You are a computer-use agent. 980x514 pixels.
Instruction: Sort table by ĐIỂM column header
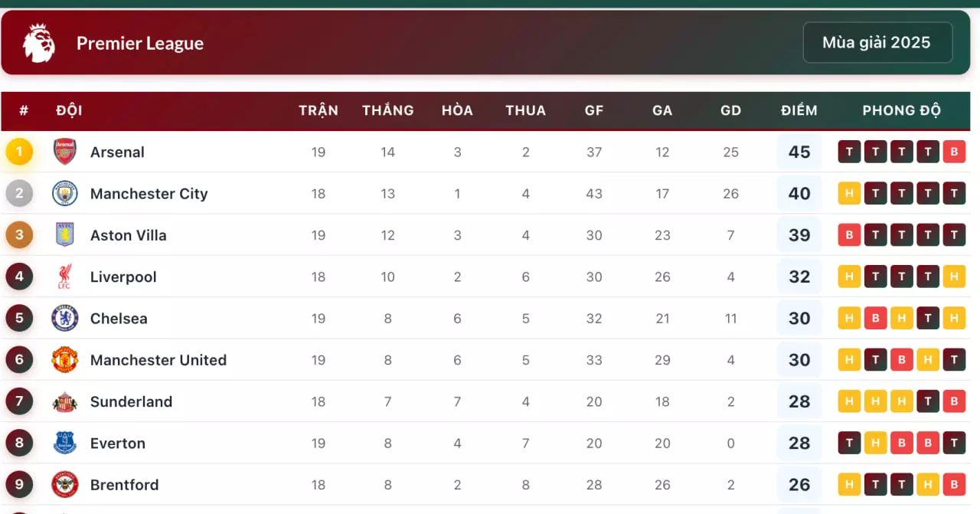click(x=799, y=110)
